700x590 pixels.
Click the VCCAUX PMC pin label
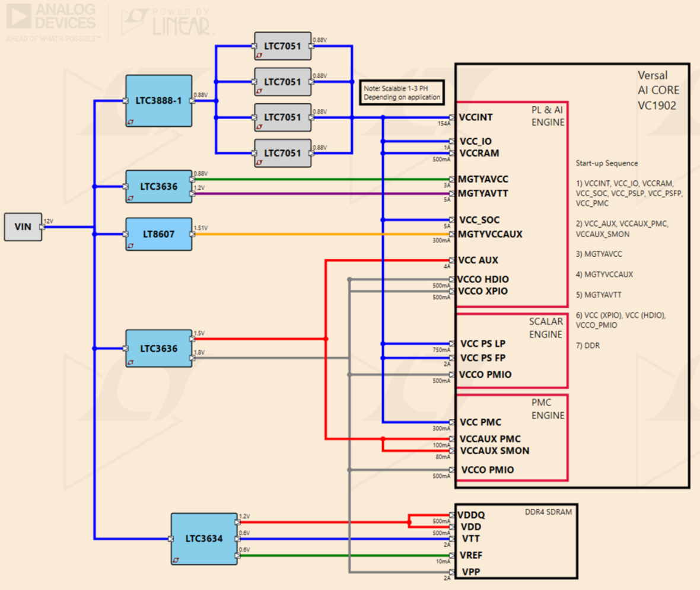490,439
